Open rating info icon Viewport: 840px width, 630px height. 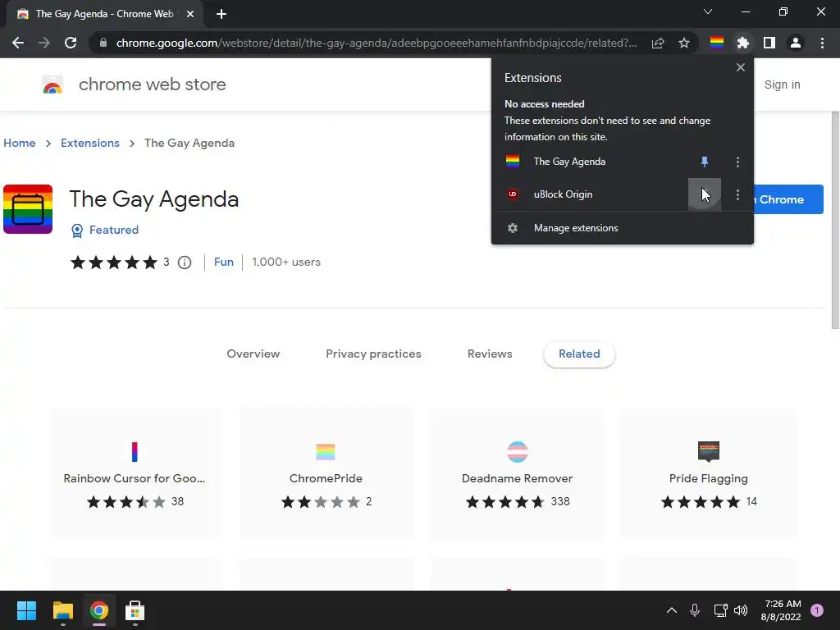pos(185,262)
